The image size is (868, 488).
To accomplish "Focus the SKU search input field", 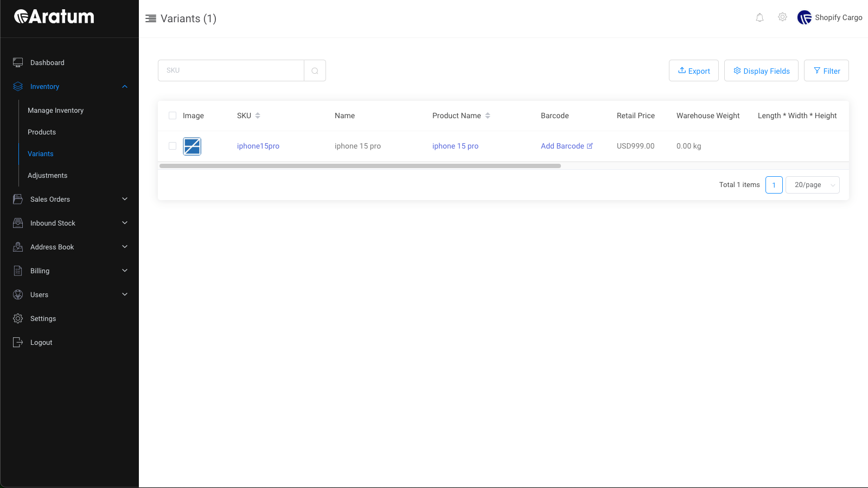I will coord(231,70).
